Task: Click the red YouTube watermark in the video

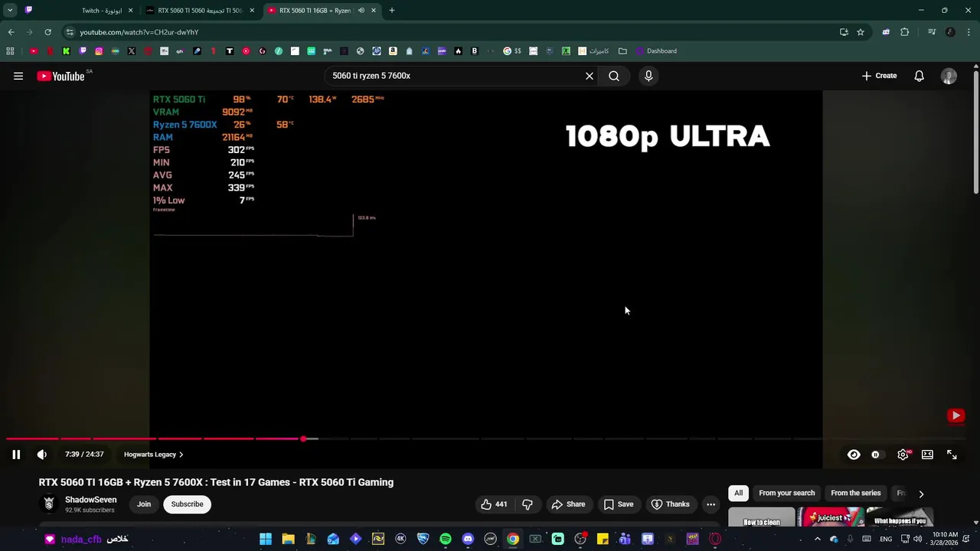Action: point(955,416)
